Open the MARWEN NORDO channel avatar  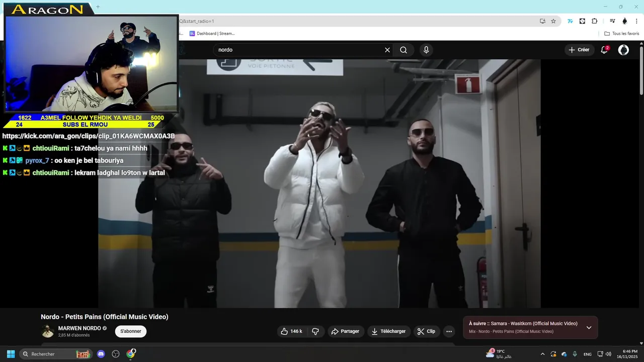(x=48, y=331)
